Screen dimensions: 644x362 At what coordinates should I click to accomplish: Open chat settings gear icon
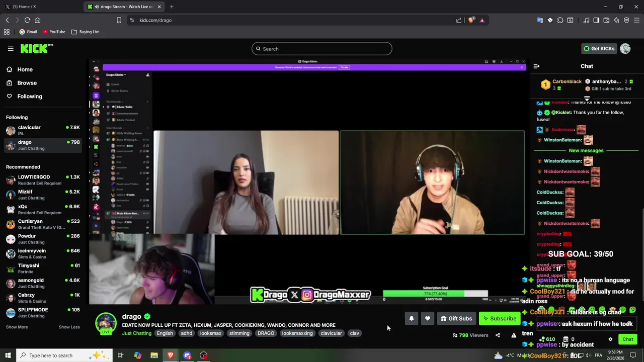tap(610, 339)
